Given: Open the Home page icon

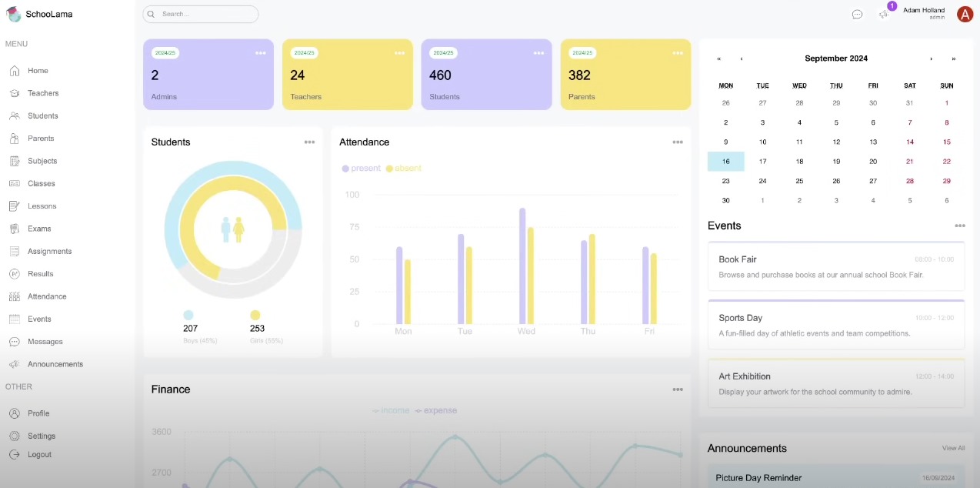Looking at the screenshot, I should [x=14, y=71].
